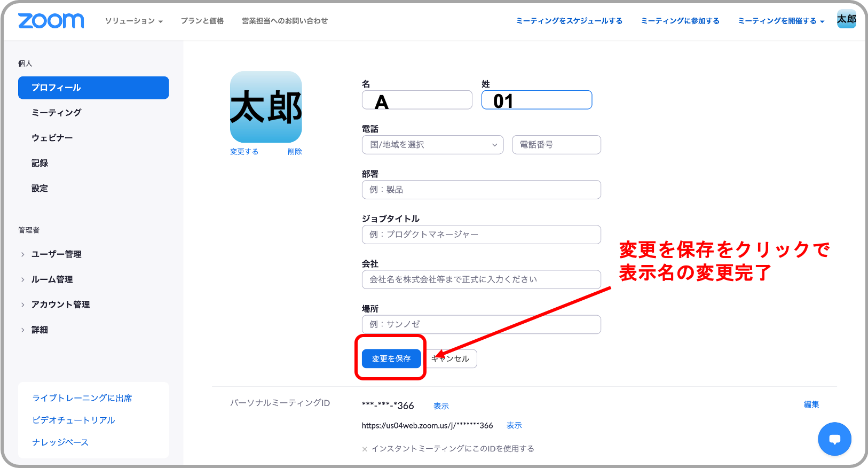Open the chat support bubble icon
The height and width of the screenshot is (468, 868).
click(x=834, y=439)
